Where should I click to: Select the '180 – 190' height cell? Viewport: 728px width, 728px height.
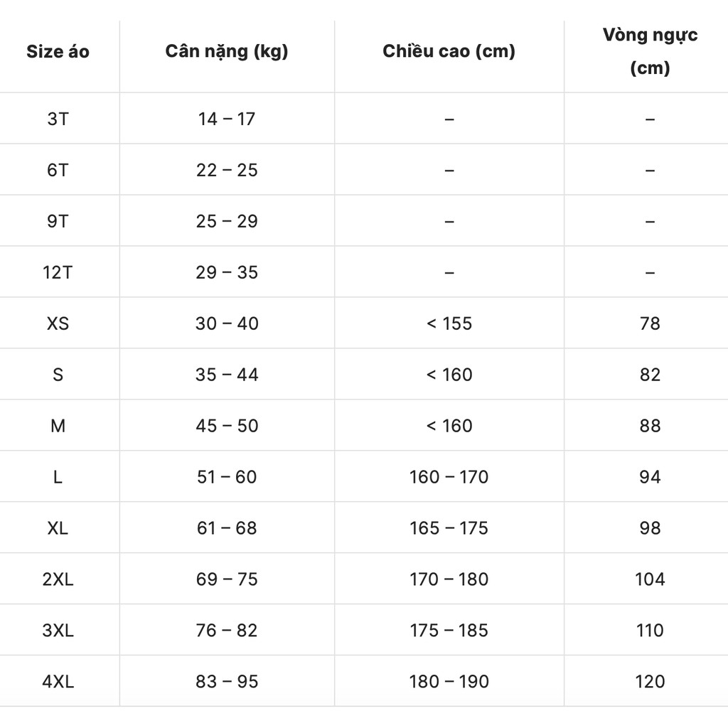click(x=449, y=681)
